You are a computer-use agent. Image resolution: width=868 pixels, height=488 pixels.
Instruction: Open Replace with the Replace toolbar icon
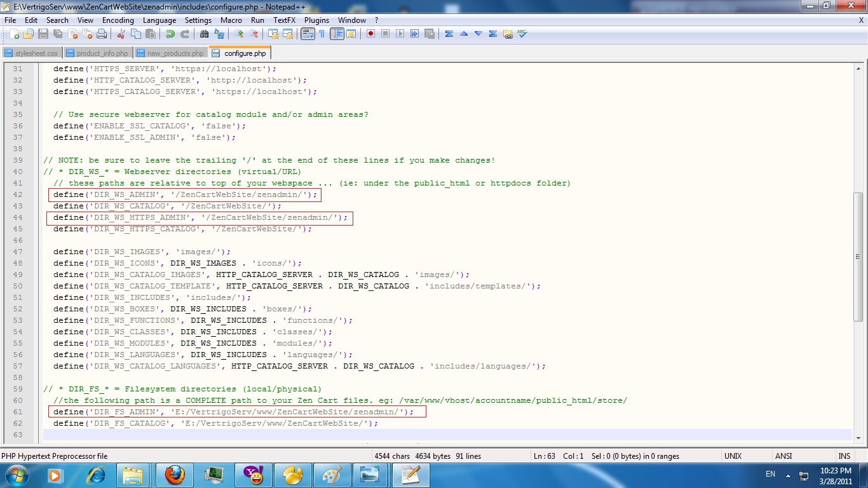coord(219,34)
